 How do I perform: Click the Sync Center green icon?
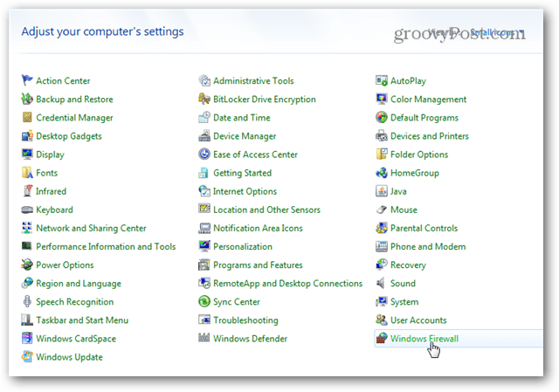point(204,301)
